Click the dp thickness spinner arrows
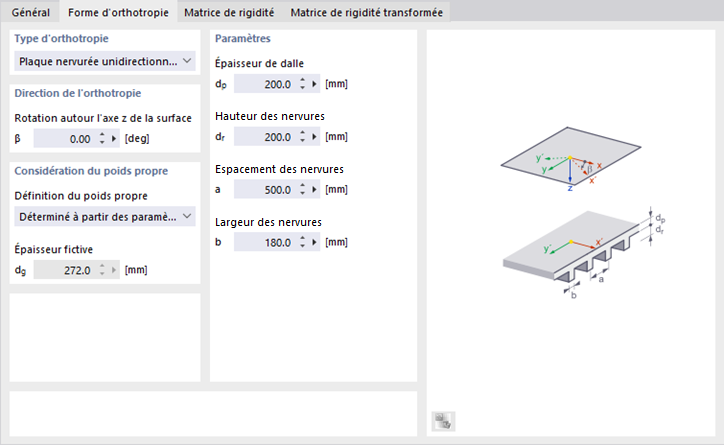The width and height of the screenshot is (724, 445). click(302, 84)
